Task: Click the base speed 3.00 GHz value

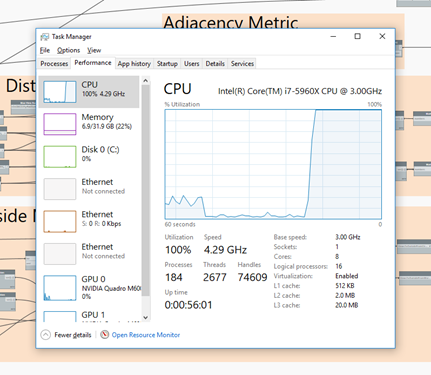Action: (348, 237)
